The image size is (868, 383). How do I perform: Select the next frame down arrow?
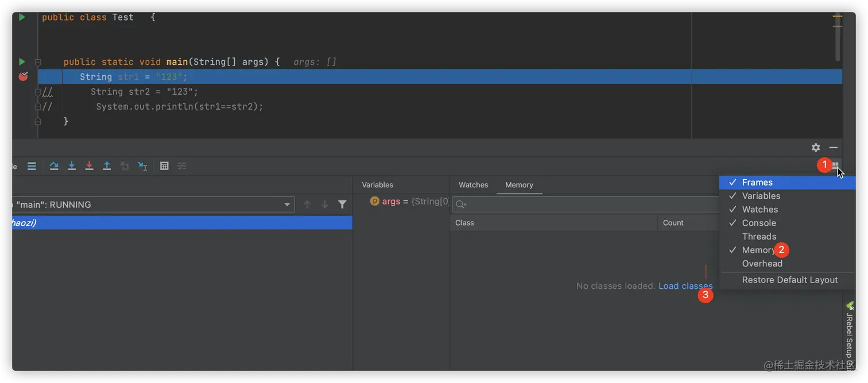(x=325, y=204)
